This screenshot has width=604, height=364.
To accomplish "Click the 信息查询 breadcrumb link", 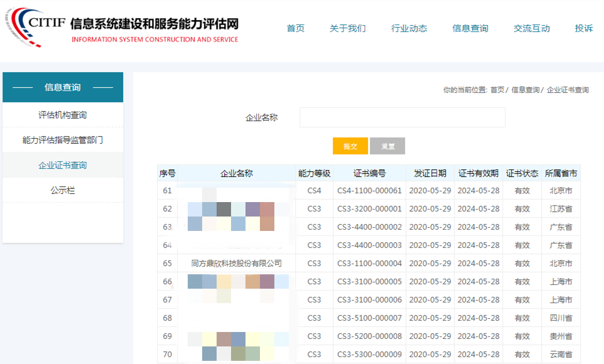I will coord(525,90).
